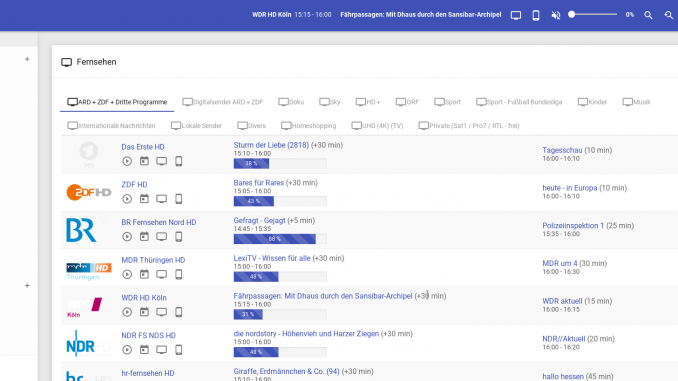Open calendar for BR Fernsehen Nord HD
678x381 pixels.
pos(144,236)
